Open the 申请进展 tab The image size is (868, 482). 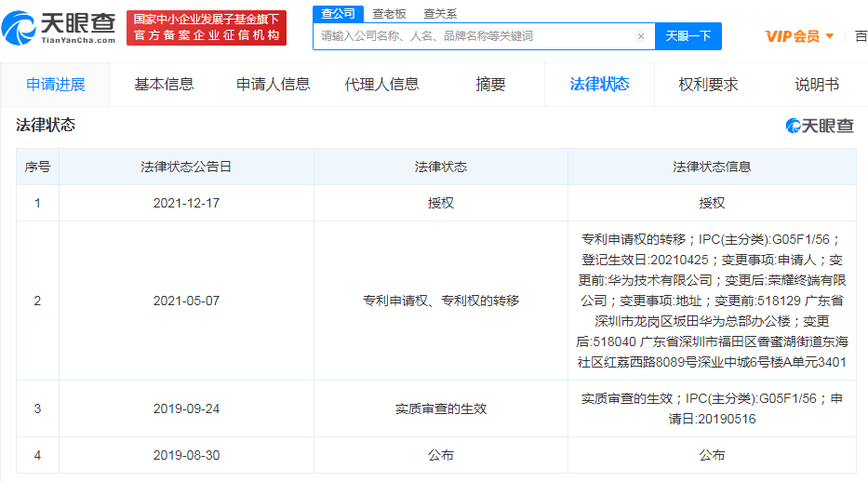(56, 85)
